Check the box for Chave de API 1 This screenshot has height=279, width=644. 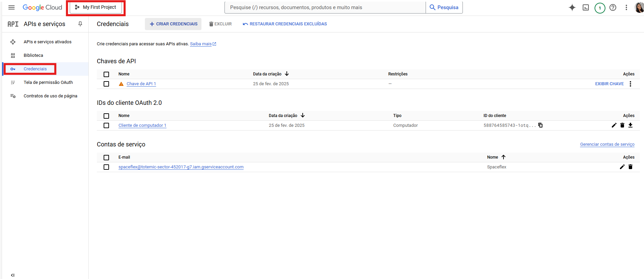point(106,84)
